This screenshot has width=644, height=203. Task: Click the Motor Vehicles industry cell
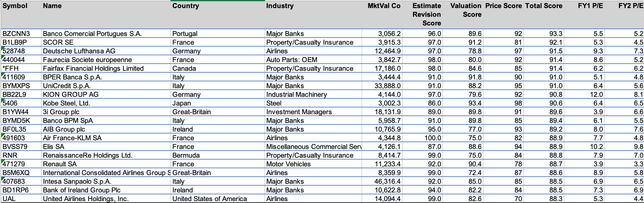click(313, 164)
